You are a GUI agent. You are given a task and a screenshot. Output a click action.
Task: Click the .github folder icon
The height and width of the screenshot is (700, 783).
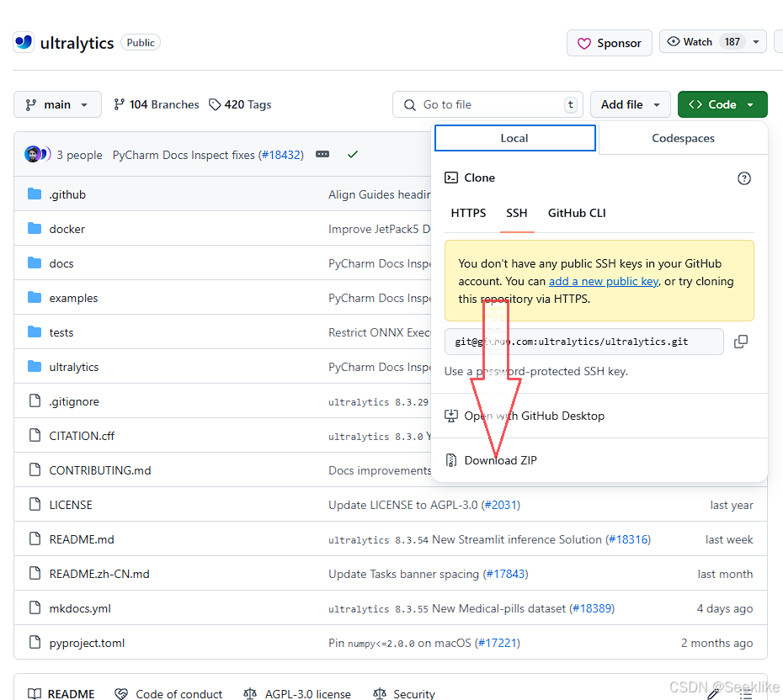click(x=35, y=194)
